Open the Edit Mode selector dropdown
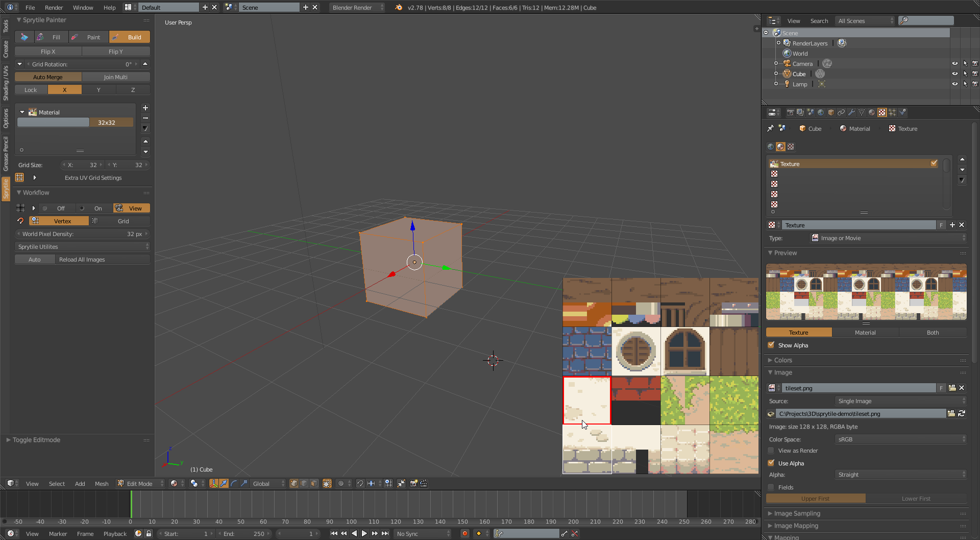 140,484
